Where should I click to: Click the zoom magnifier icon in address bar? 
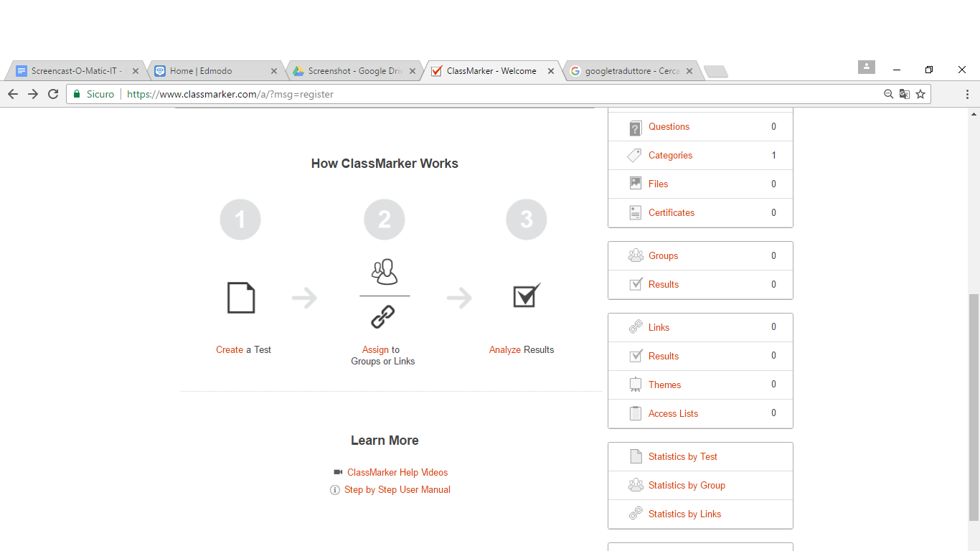pyautogui.click(x=889, y=94)
